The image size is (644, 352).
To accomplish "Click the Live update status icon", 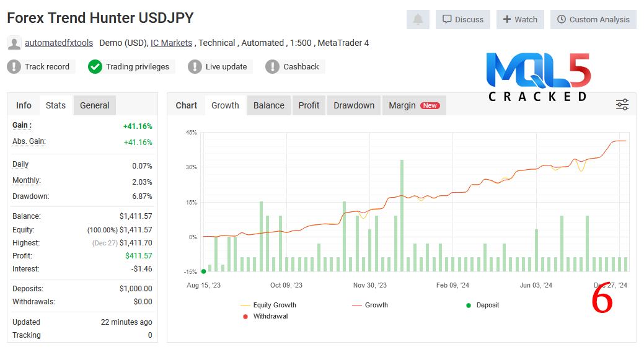I will pyautogui.click(x=195, y=66).
